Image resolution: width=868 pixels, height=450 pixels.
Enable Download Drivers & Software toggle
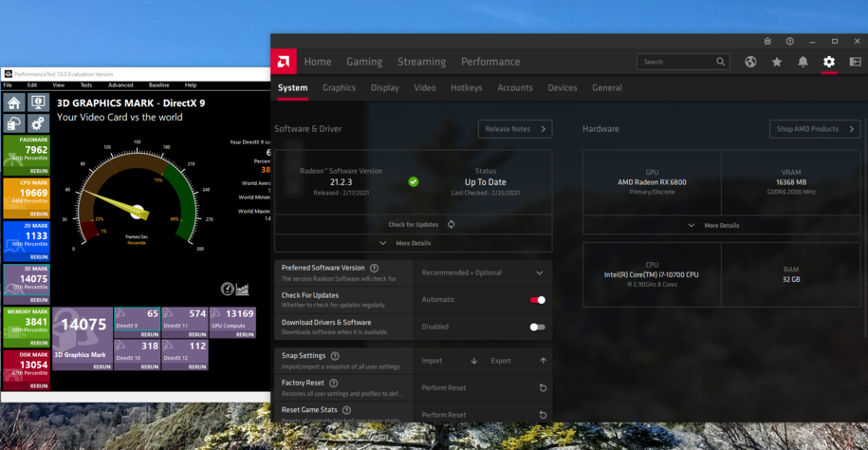coord(538,327)
